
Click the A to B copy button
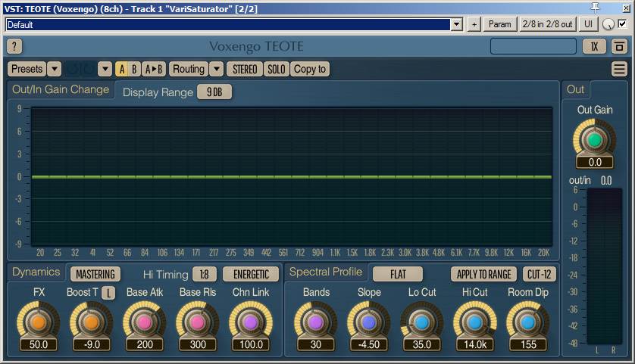pyautogui.click(x=154, y=69)
